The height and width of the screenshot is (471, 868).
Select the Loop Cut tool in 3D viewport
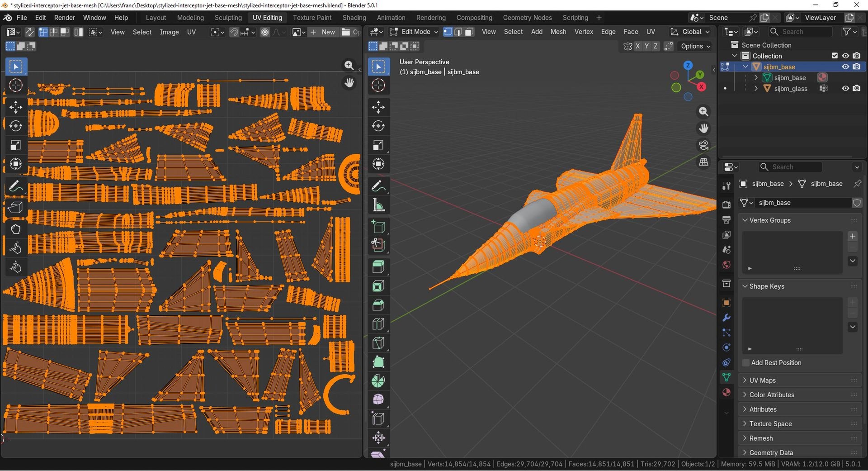coord(378,324)
